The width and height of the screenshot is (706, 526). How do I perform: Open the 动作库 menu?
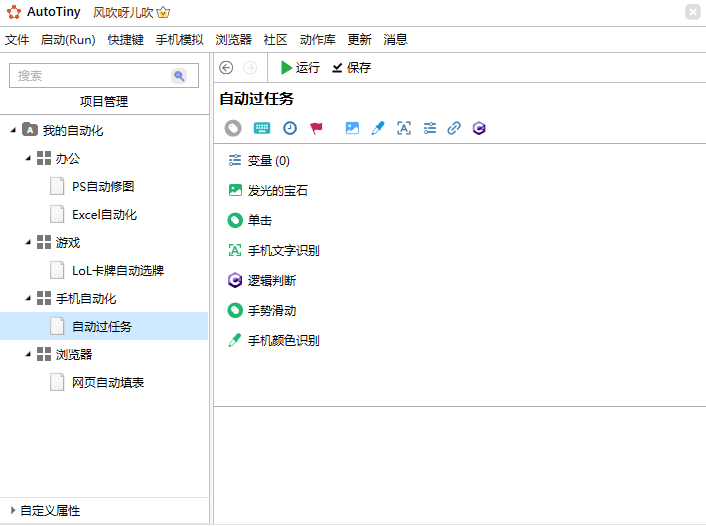(x=317, y=40)
